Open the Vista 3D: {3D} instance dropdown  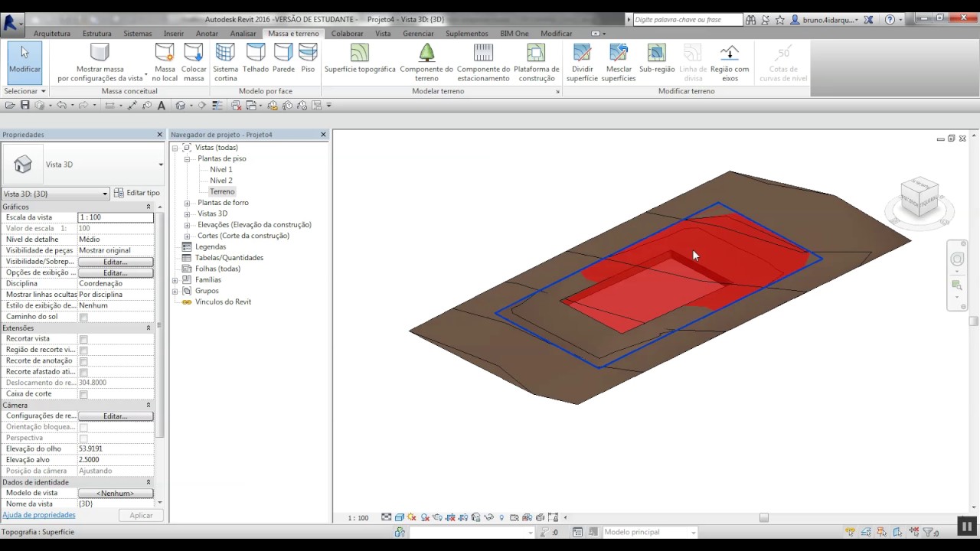(55, 194)
